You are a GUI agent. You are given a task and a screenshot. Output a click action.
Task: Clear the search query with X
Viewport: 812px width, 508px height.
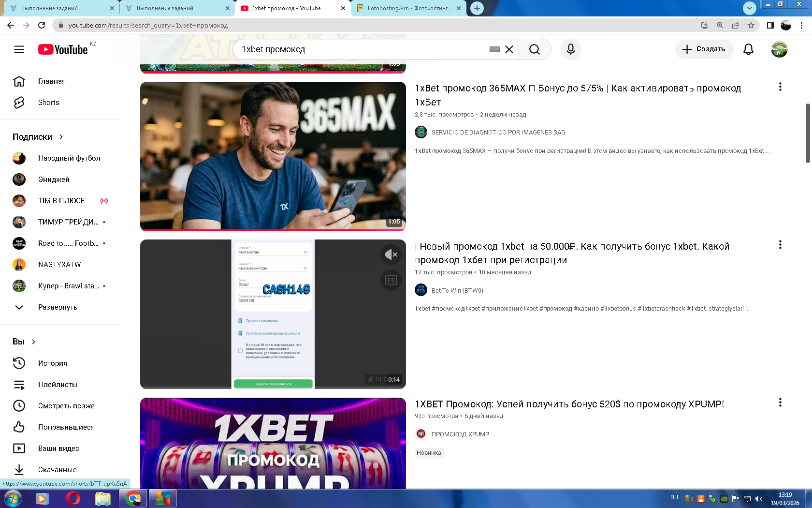tap(509, 49)
